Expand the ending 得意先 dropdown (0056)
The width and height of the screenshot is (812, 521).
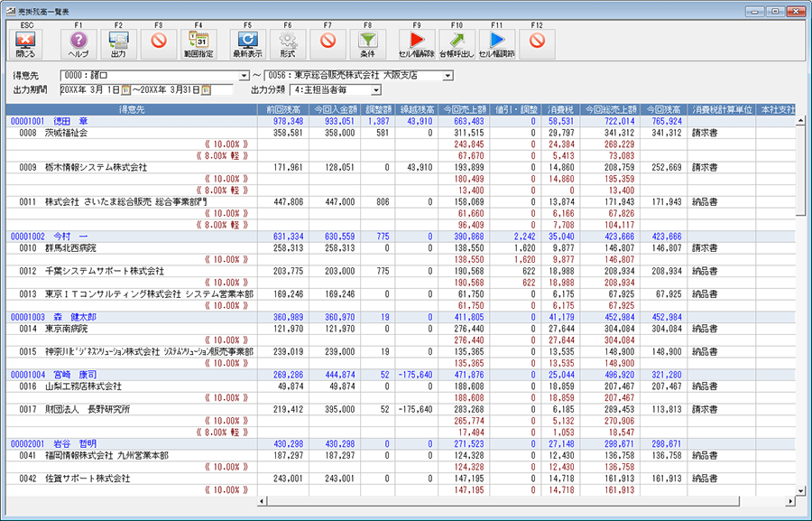click(x=448, y=76)
